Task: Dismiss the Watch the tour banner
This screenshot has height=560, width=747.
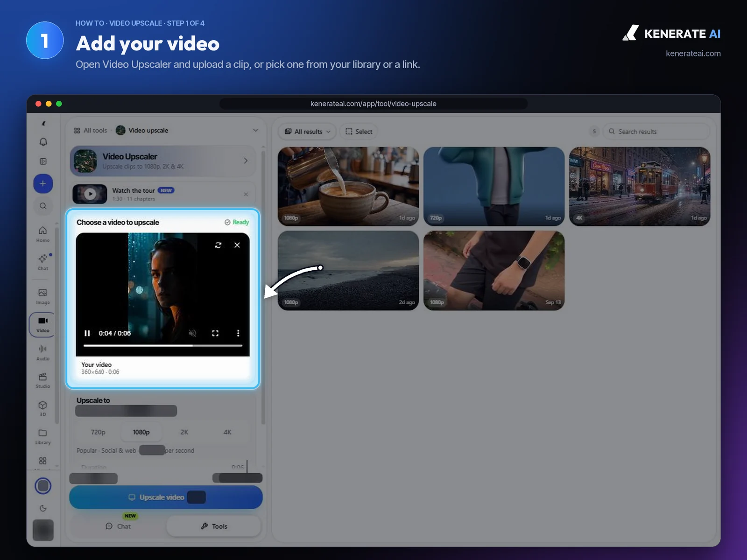Action: (246, 194)
